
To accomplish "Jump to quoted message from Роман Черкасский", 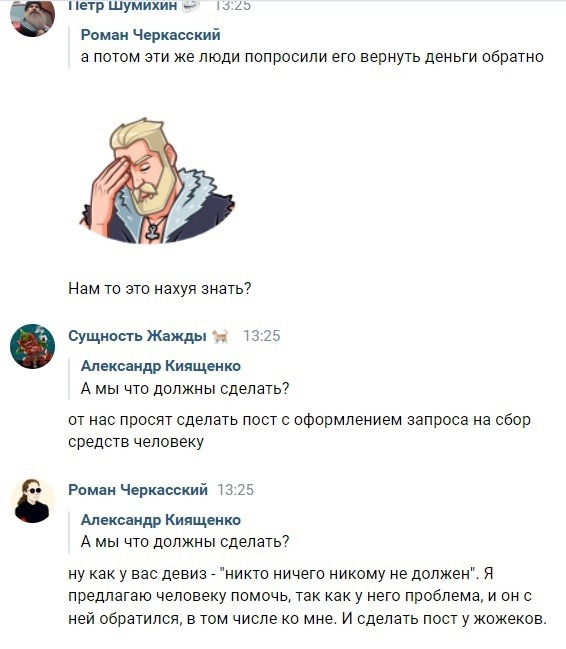I will [150, 35].
